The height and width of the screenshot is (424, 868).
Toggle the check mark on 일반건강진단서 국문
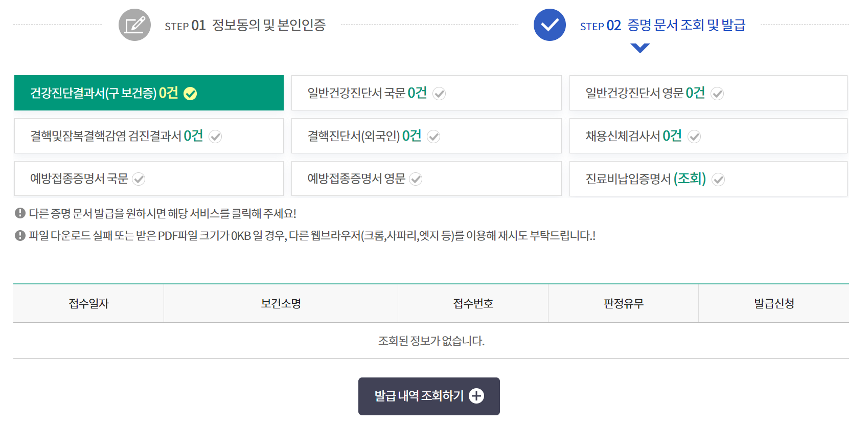(440, 94)
